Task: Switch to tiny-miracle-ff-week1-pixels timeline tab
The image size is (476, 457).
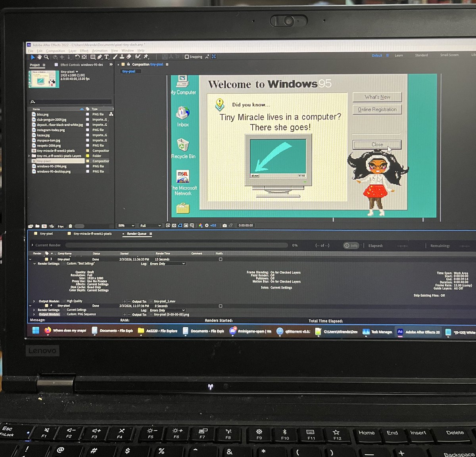Action: (92, 234)
